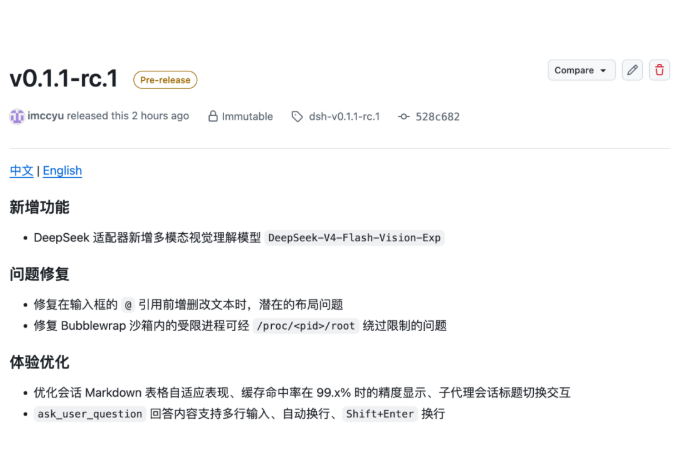Click the Immutable lock icon
This screenshot has width=696, height=461.
[213, 116]
